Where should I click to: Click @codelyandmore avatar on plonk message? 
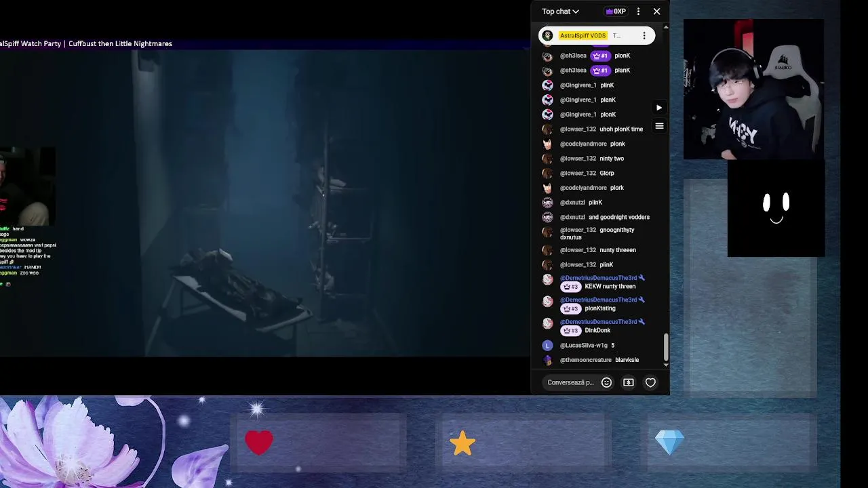(547, 144)
